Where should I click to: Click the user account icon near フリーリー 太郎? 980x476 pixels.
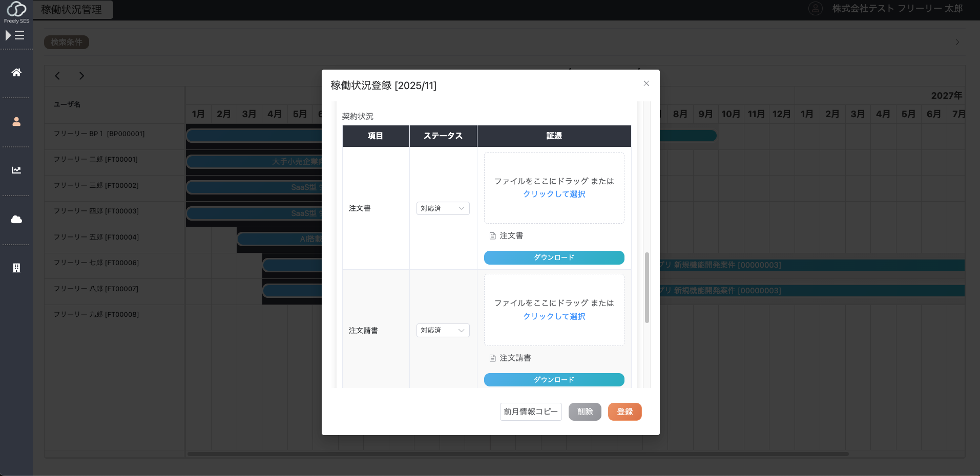[x=815, y=8]
